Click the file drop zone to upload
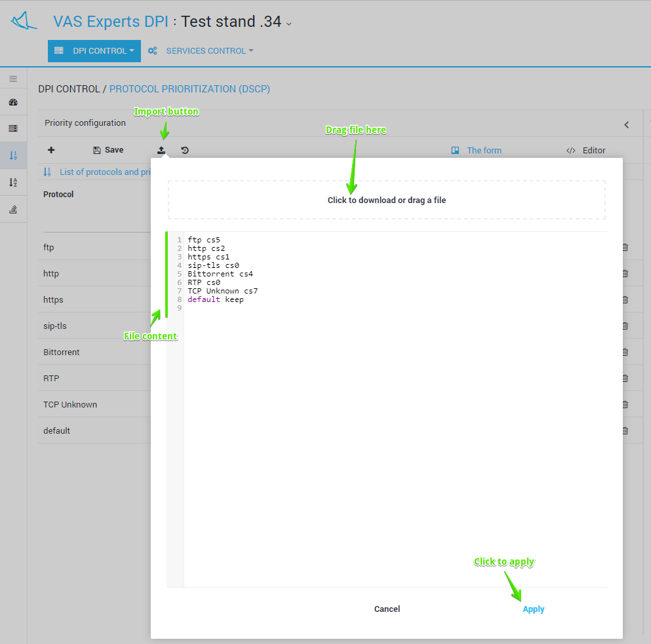 tap(387, 200)
